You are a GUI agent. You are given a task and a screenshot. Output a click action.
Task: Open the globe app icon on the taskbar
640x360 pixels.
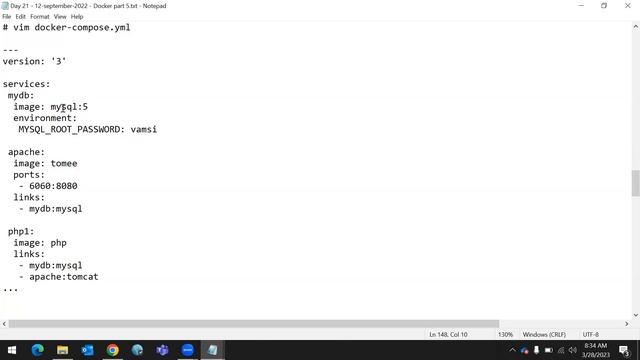point(138,350)
